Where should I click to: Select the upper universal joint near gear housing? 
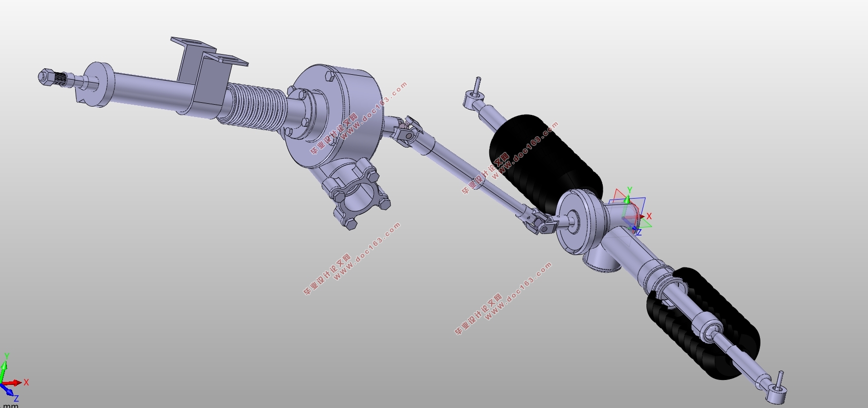[x=406, y=132]
